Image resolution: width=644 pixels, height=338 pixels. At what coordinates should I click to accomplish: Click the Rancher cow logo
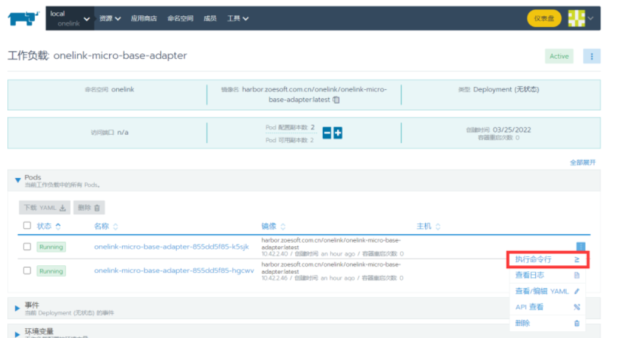click(x=23, y=18)
